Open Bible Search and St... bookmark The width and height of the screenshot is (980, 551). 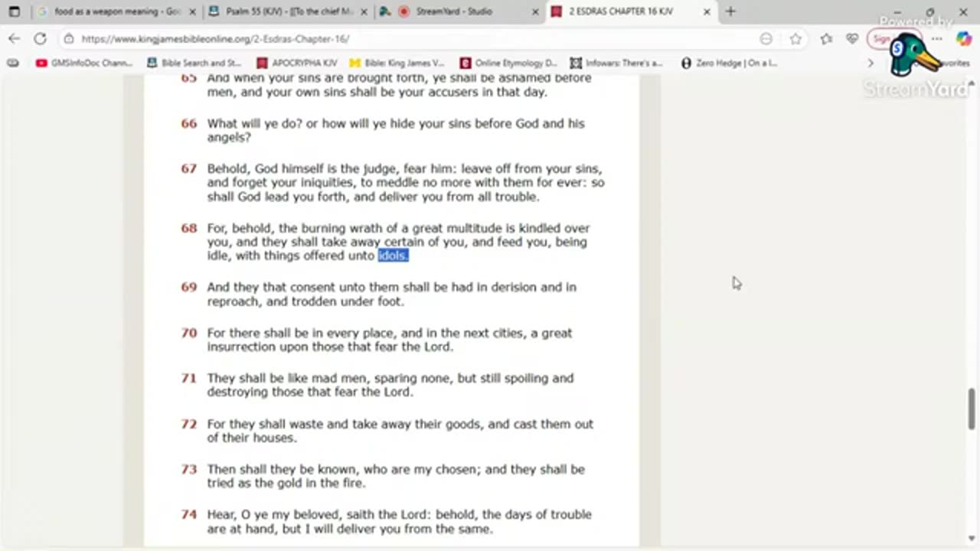194,63
